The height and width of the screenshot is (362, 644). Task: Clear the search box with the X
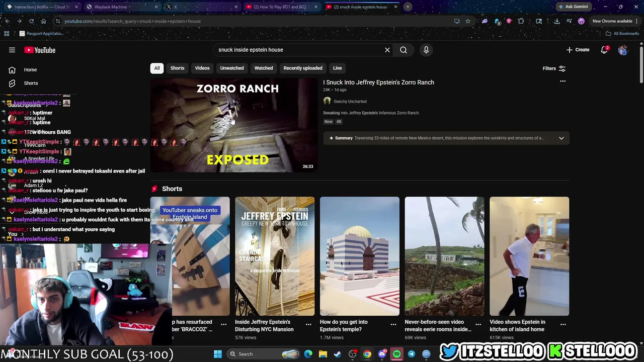387,50
